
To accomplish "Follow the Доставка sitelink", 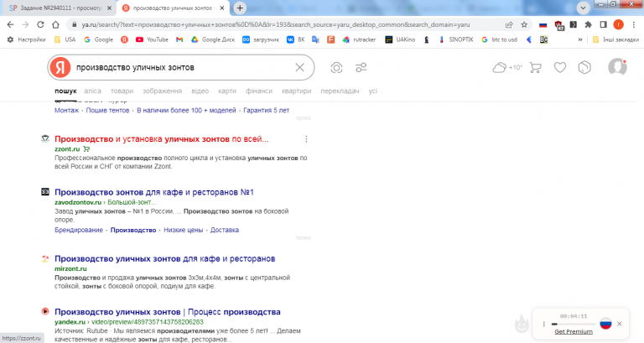I will (225, 230).
